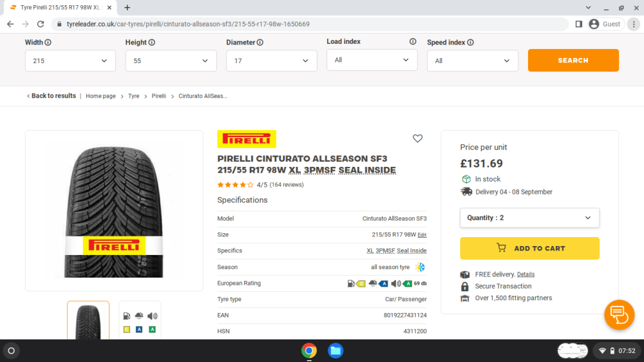Viewport: 644px width, 362px height.
Task: Click the Pirelli brand logo
Action: coord(247,139)
